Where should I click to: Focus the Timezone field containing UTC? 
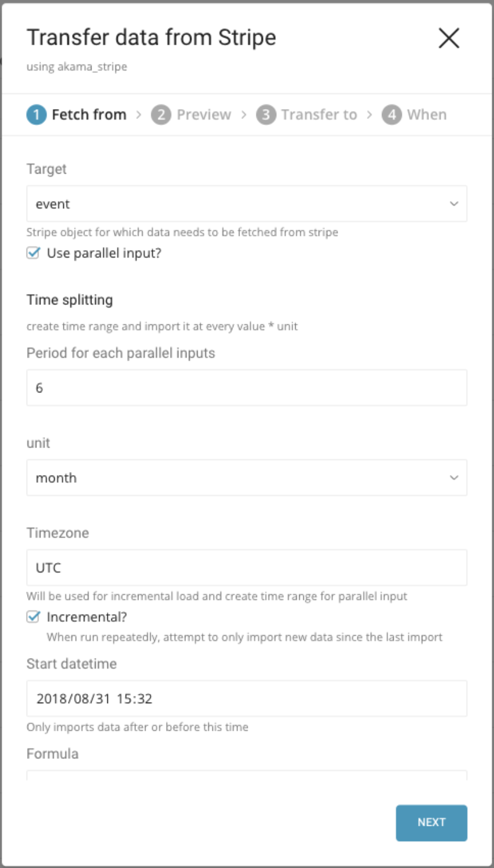246,567
